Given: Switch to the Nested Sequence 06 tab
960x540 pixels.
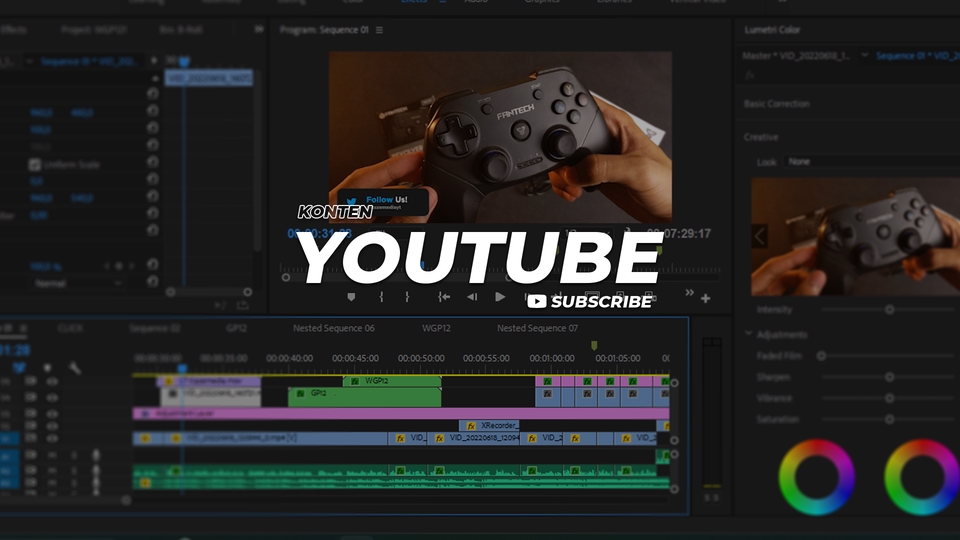Looking at the screenshot, I should click(334, 328).
